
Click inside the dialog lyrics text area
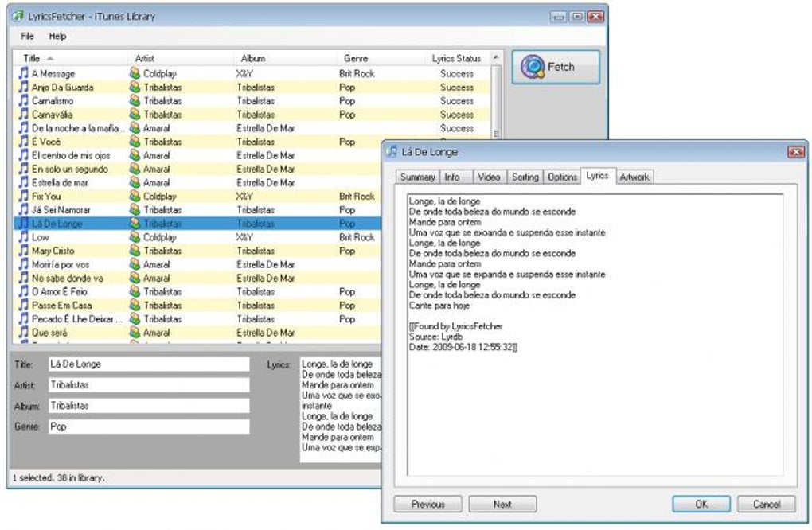(595, 335)
